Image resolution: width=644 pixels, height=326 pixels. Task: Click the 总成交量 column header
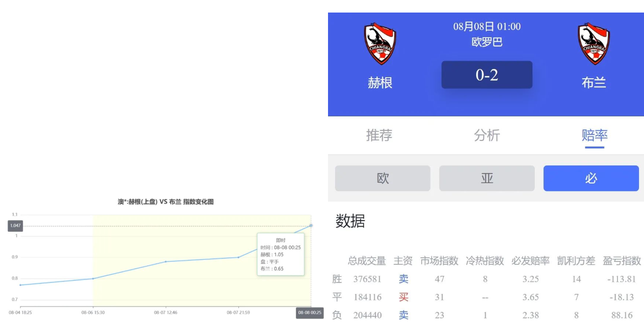point(367,261)
